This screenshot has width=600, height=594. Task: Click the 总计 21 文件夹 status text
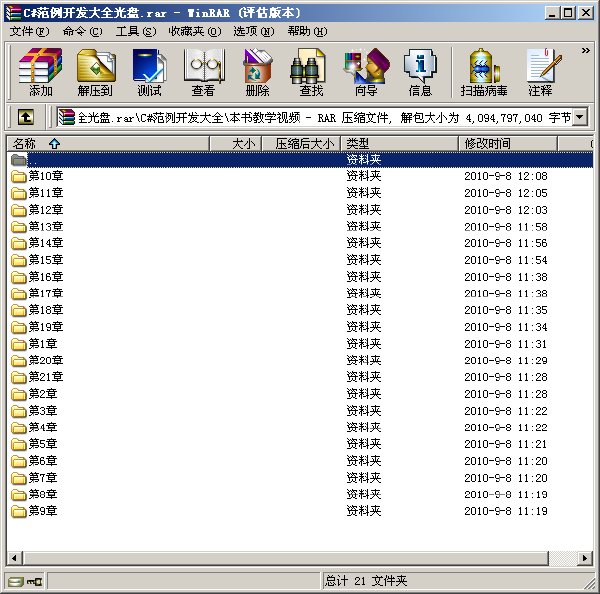point(365,581)
